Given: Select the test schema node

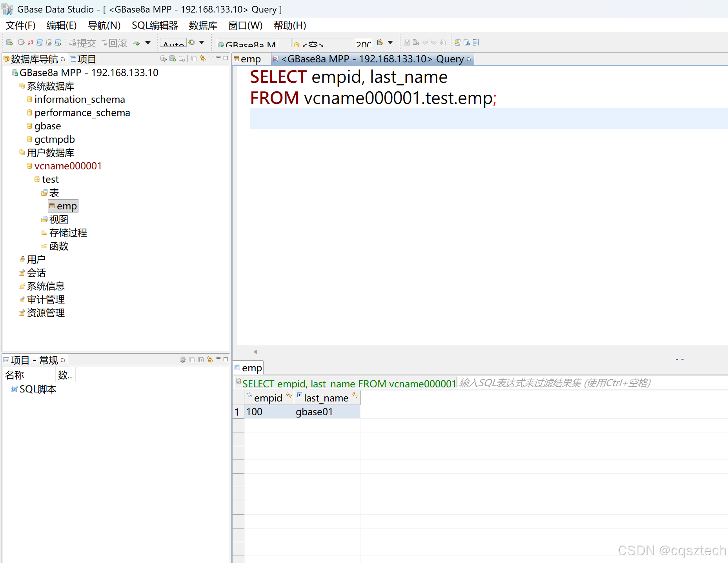Looking at the screenshot, I should click(50, 179).
